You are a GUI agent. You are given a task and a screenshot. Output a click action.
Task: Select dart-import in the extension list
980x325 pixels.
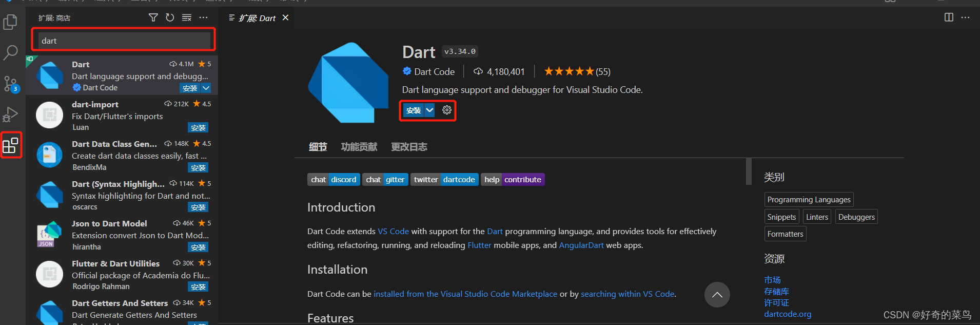(x=122, y=116)
